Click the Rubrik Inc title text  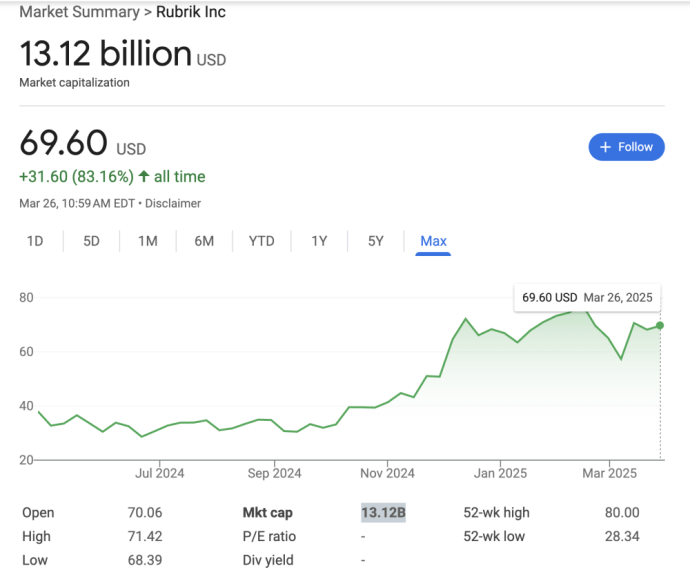191,12
